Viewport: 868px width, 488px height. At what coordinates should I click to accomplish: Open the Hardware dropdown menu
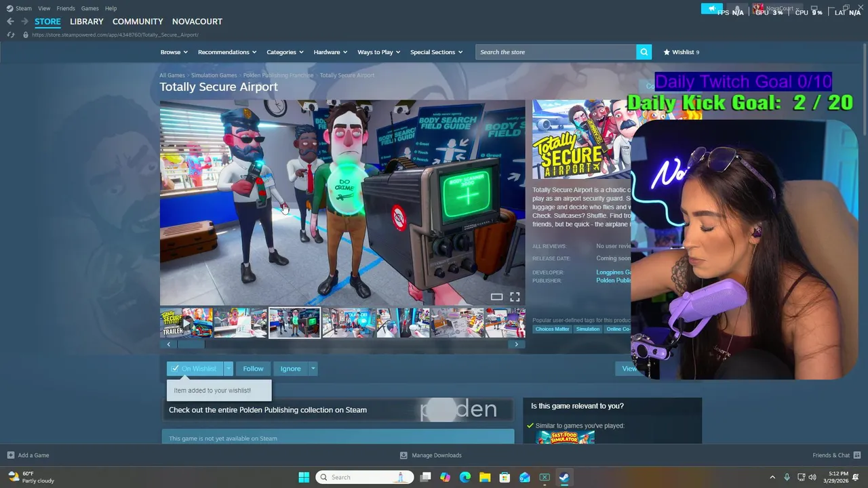330,52
